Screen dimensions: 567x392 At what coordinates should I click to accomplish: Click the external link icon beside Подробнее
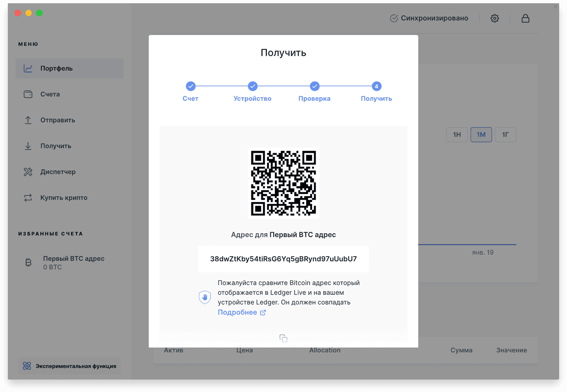pyautogui.click(x=263, y=313)
